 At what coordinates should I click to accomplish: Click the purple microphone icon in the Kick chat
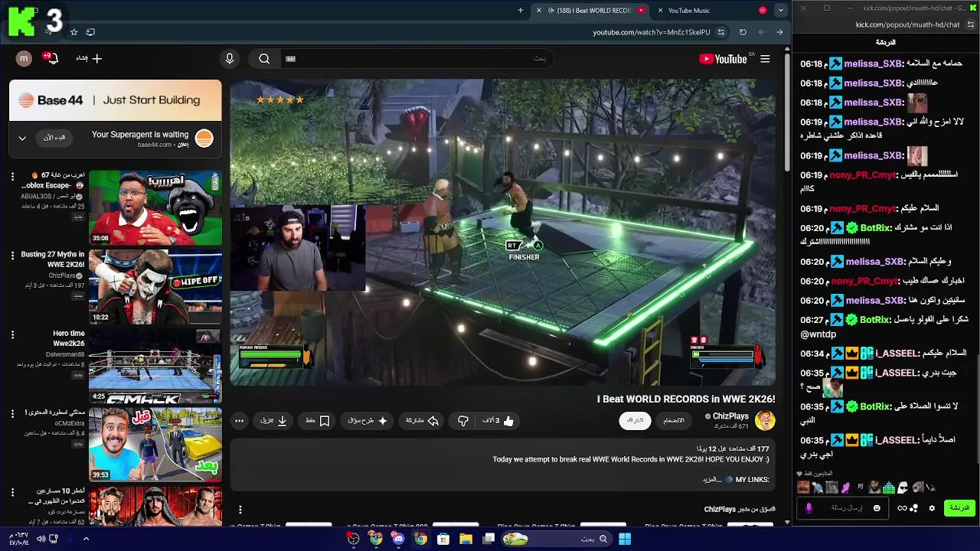809,508
